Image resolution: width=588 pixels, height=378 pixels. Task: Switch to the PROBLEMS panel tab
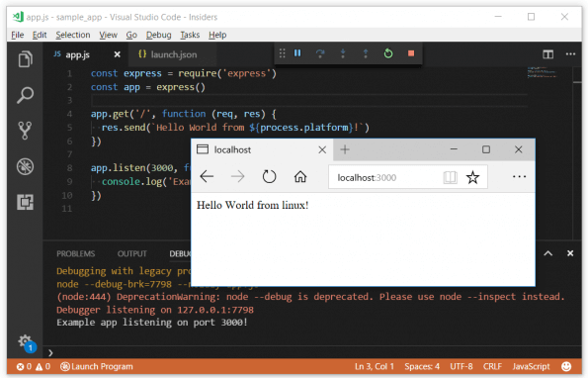coord(76,253)
